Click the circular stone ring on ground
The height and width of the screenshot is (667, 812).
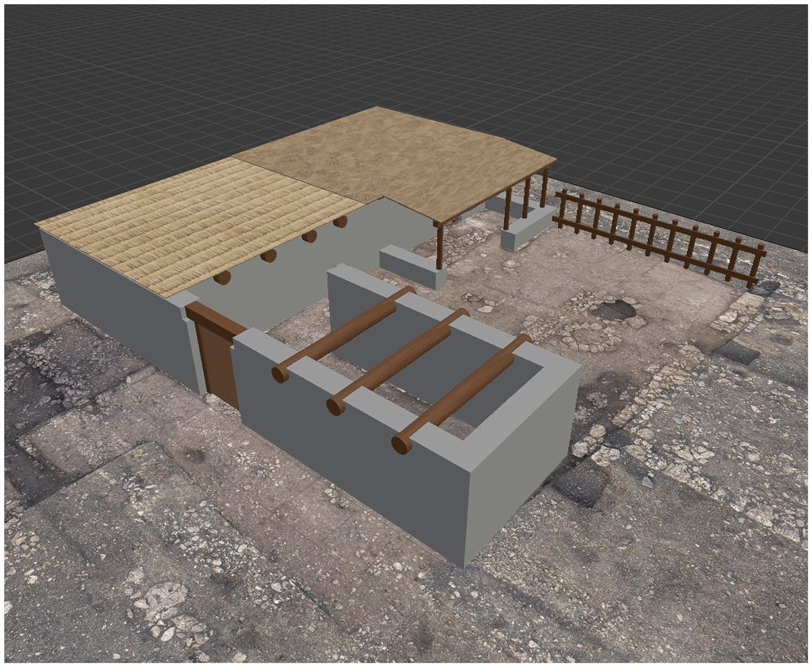tap(590, 337)
